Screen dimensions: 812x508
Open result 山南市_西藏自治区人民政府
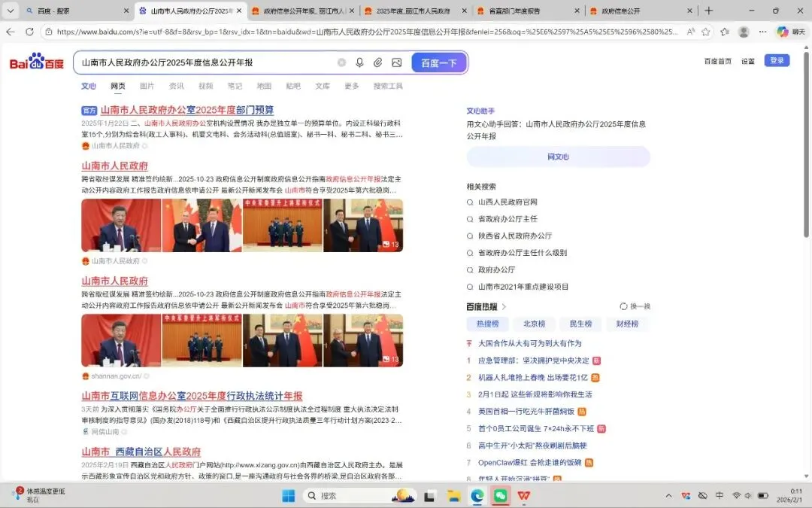141,452
